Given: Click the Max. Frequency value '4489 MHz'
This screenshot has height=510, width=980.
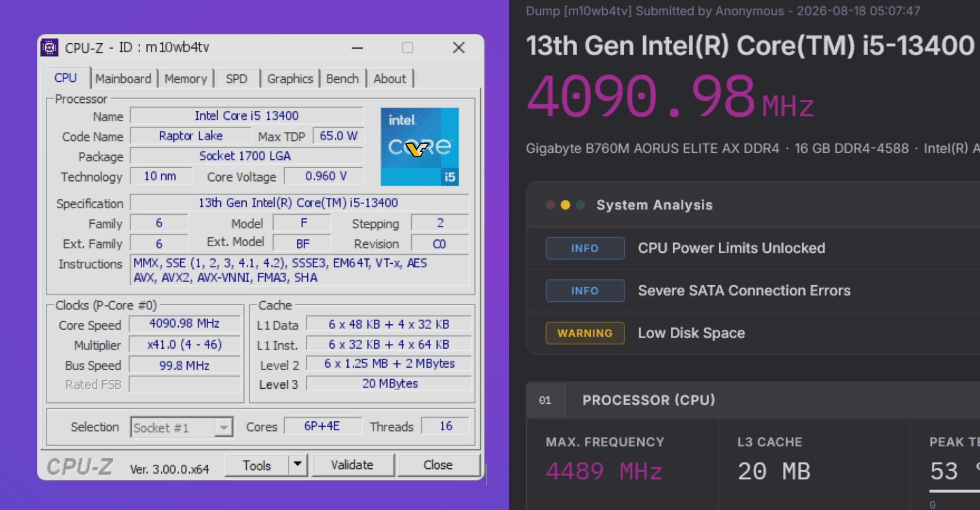Looking at the screenshot, I should [x=604, y=471].
